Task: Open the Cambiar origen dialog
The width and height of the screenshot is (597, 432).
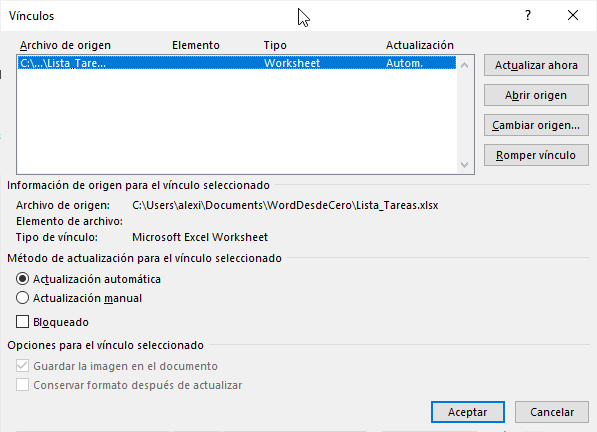Action: click(536, 125)
